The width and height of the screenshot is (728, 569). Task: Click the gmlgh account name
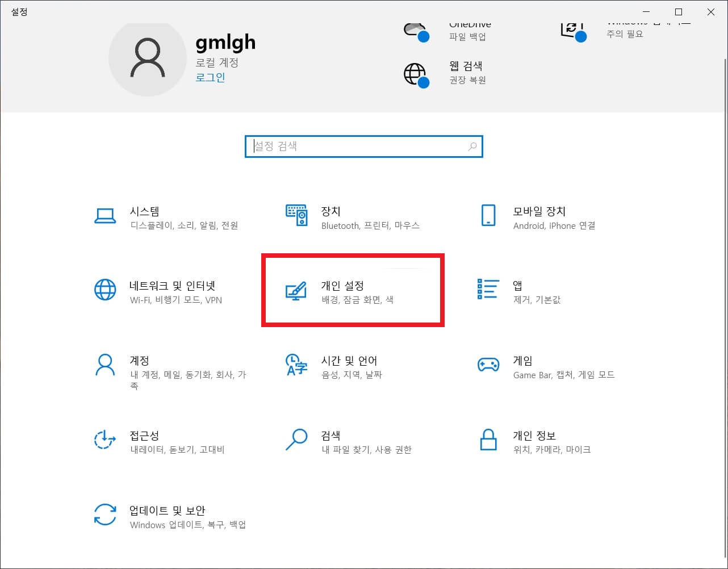(x=225, y=43)
